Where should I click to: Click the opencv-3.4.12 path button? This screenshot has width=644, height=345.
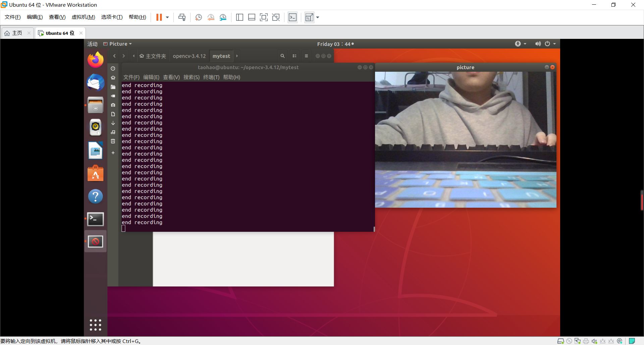point(189,56)
